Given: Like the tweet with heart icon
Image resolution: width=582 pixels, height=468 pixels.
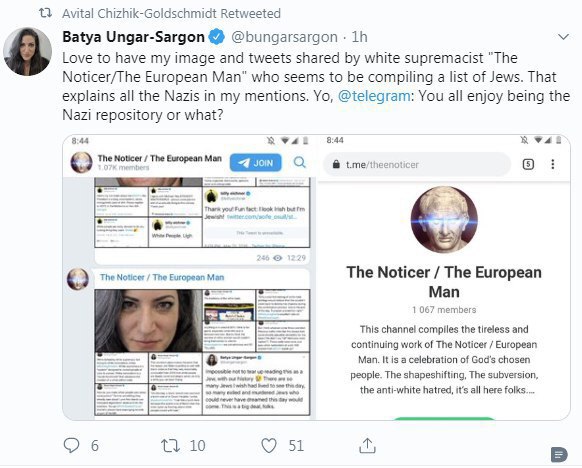Looking at the screenshot, I should pyautogui.click(x=269, y=445).
